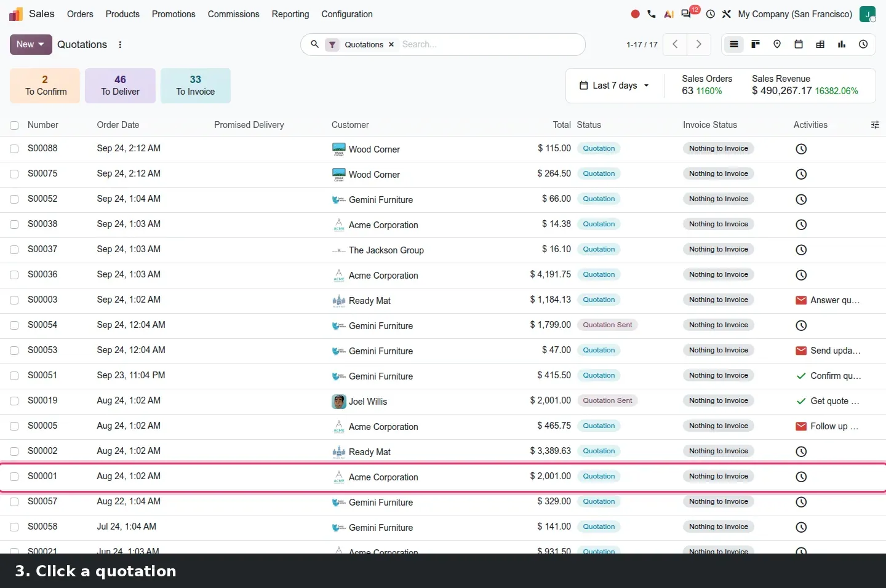
Task: Click the Sales Revenue figure $ 490,267.17
Action: (x=782, y=90)
